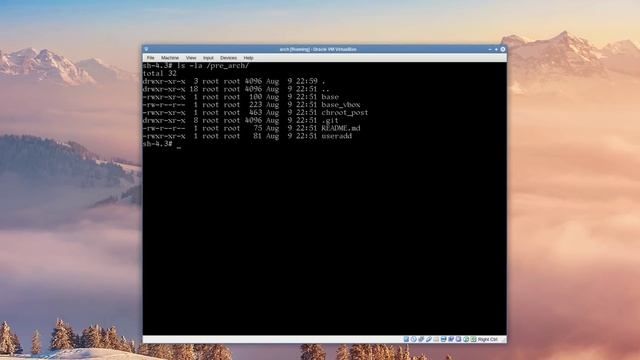Click the shared folders indicator icon
Image resolution: width=640 pixels, height=360 pixels.
tap(436, 339)
